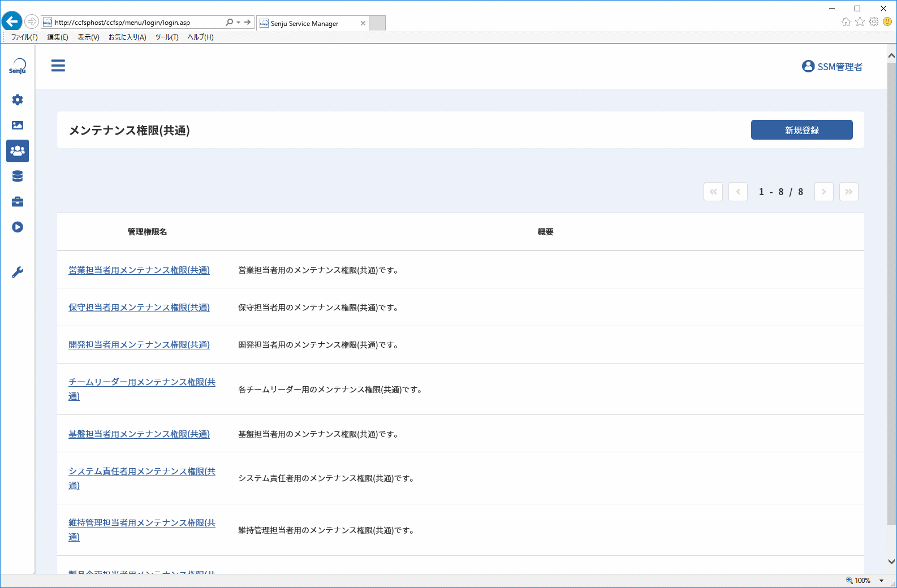Image resolution: width=897 pixels, height=588 pixels.
Task: Click the SSM管理者 user avatar icon
Action: click(x=808, y=67)
